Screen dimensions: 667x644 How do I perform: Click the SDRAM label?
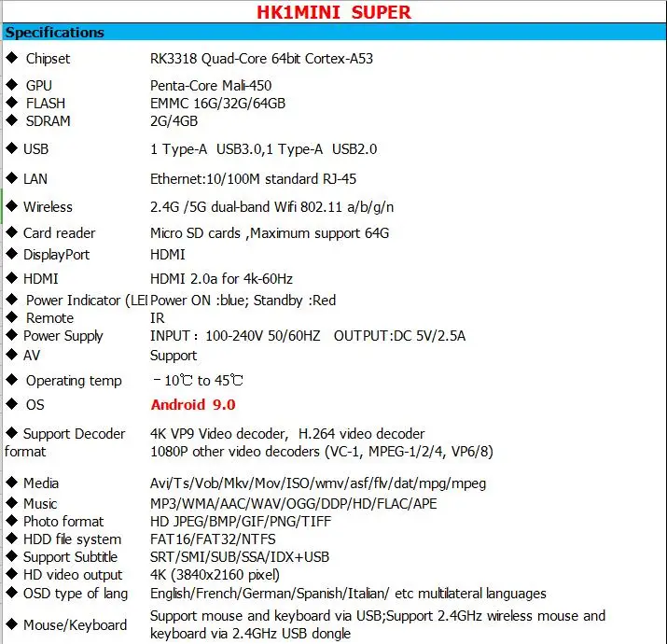pos(49,121)
